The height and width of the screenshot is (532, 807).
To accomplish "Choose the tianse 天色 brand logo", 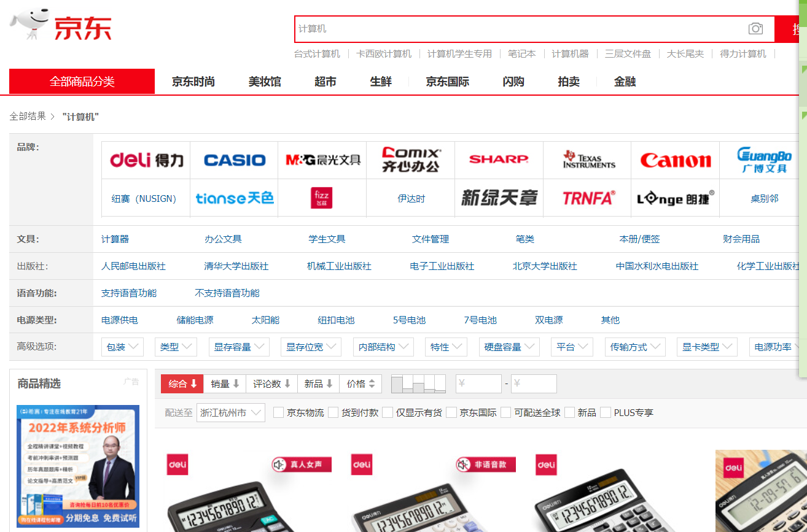I will coord(235,198).
